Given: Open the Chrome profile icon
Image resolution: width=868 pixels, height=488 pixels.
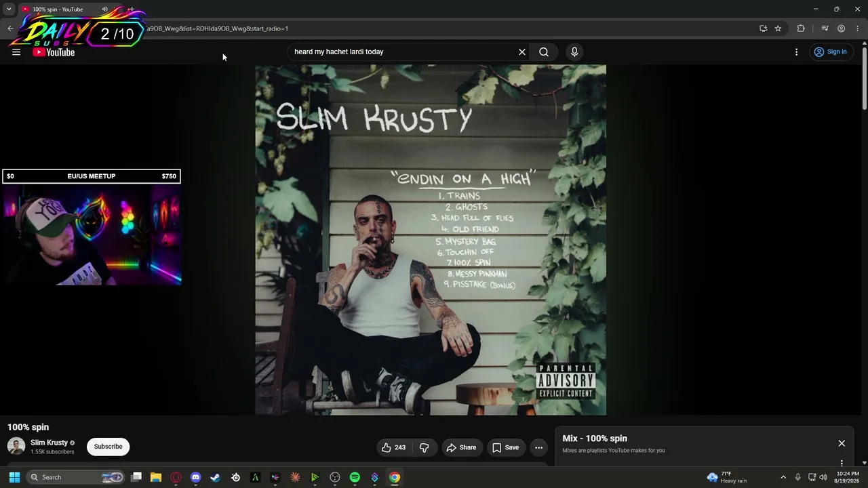Looking at the screenshot, I should click(x=842, y=28).
